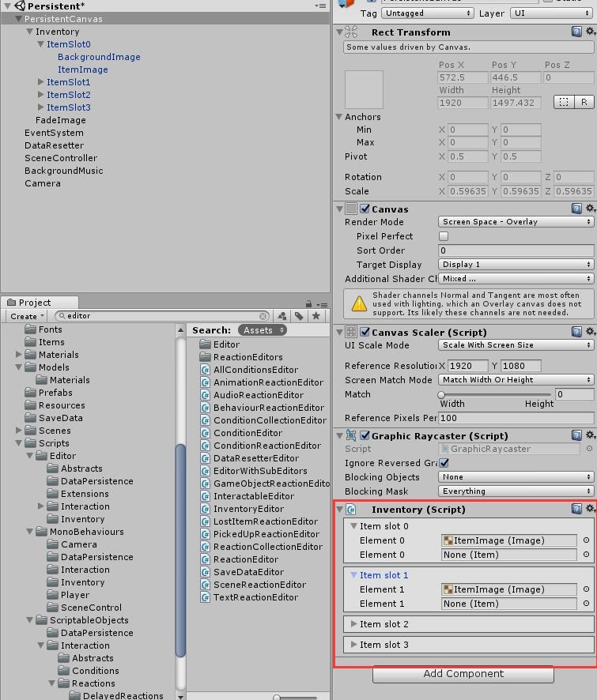Disable the Canvas component checkbox
The height and width of the screenshot is (700, 597).
tap(365, 209)
